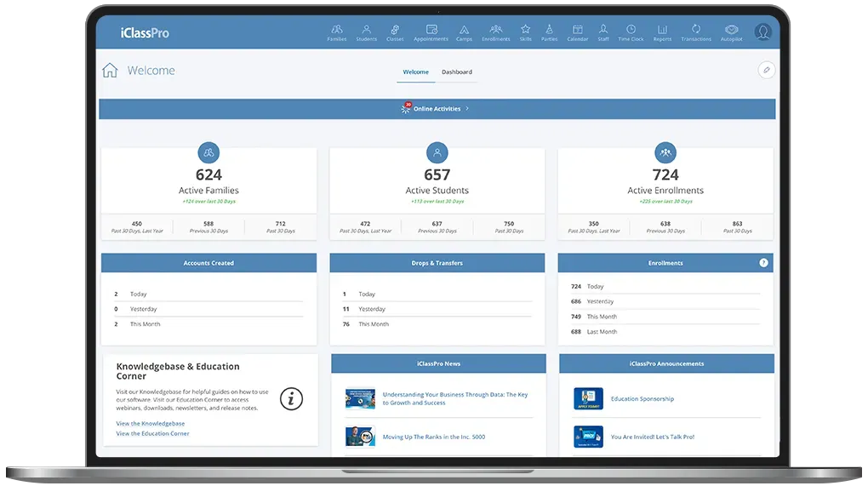Click the iClassPro Announcements panel header
This screenshot has width=868, height=486.
[x=666, y=363]
